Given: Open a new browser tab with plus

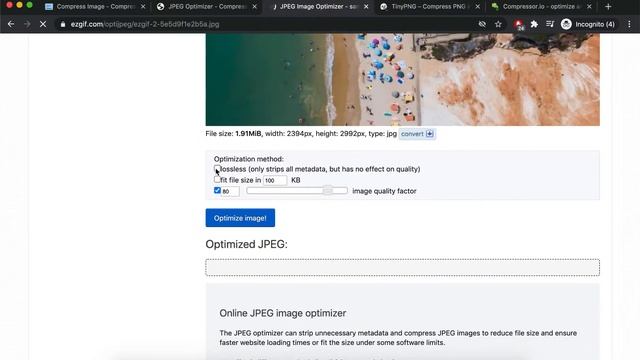Looking at the screenshot, I should click(x=608, y=7).
